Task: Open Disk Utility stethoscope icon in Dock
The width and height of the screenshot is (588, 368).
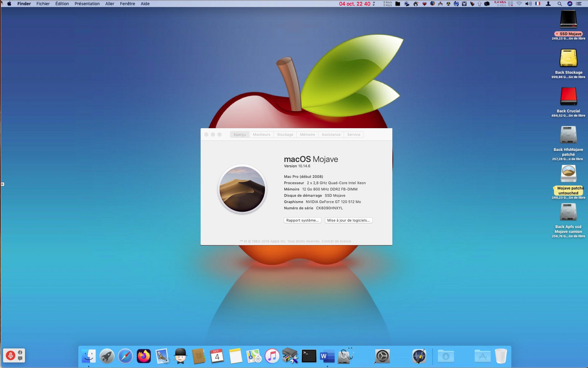Action: (x=346, y=356)
